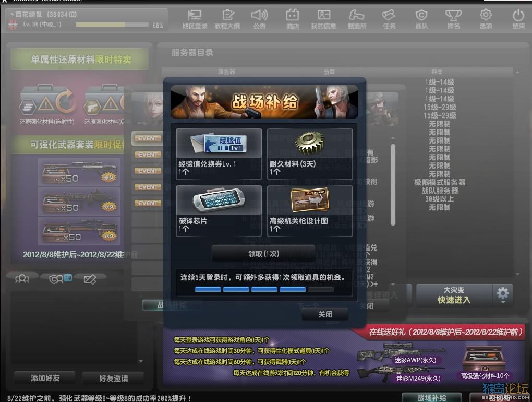532x402 pixels.
Task: Click 大灾变 快速进入 quick join button
Action: click(454, 294)
